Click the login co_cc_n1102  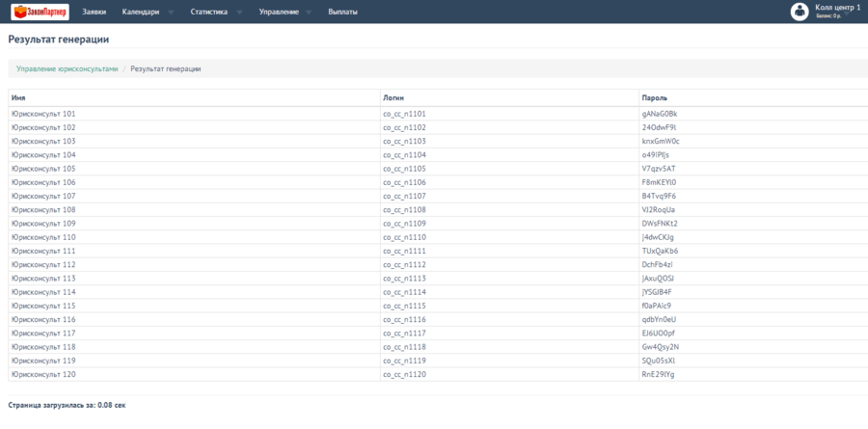click(404, 127)
